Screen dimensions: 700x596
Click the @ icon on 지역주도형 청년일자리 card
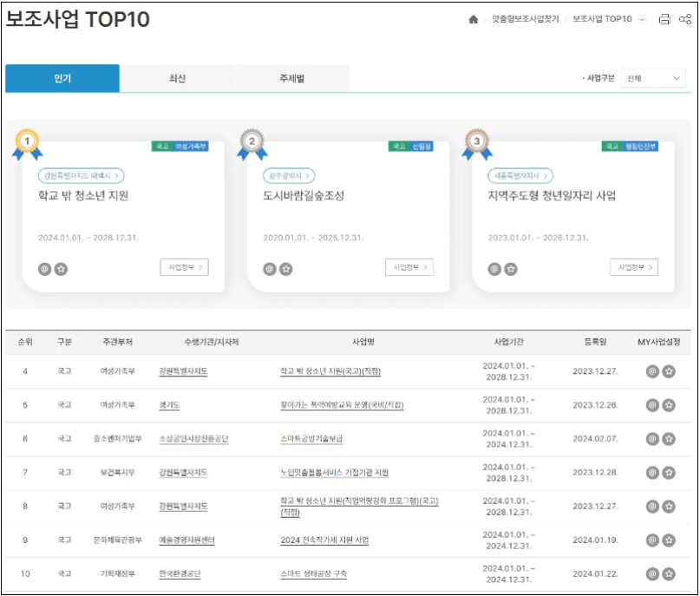494,269
